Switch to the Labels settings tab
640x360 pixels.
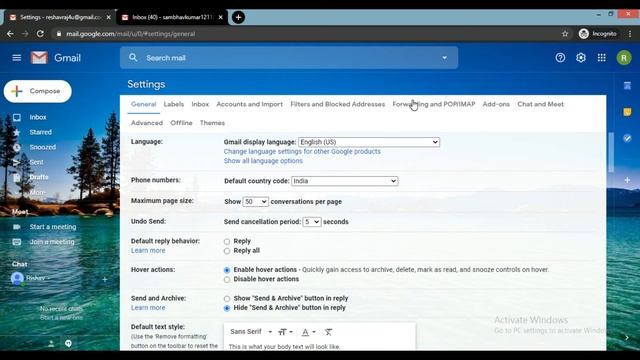coord(174,104)
